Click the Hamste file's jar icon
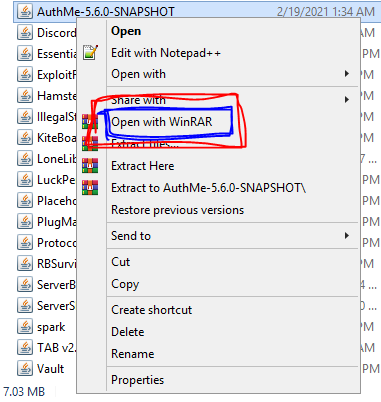 [25, 96]
